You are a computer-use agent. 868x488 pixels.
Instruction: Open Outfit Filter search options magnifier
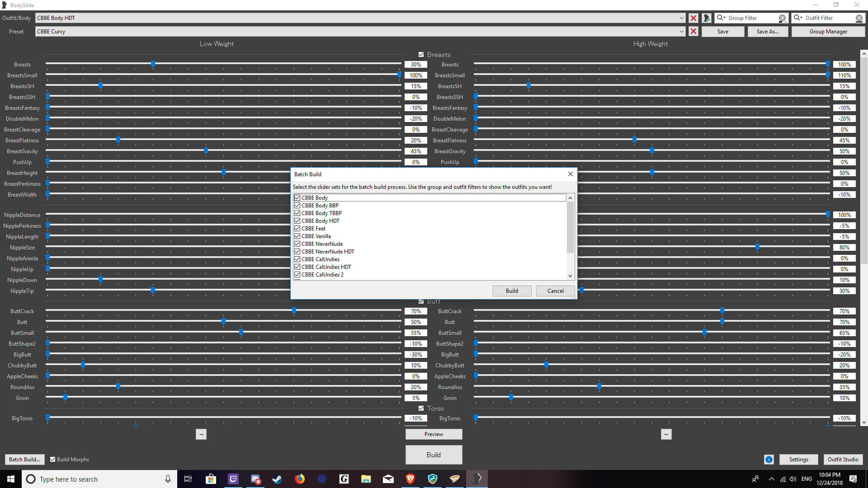coord(798,18)
